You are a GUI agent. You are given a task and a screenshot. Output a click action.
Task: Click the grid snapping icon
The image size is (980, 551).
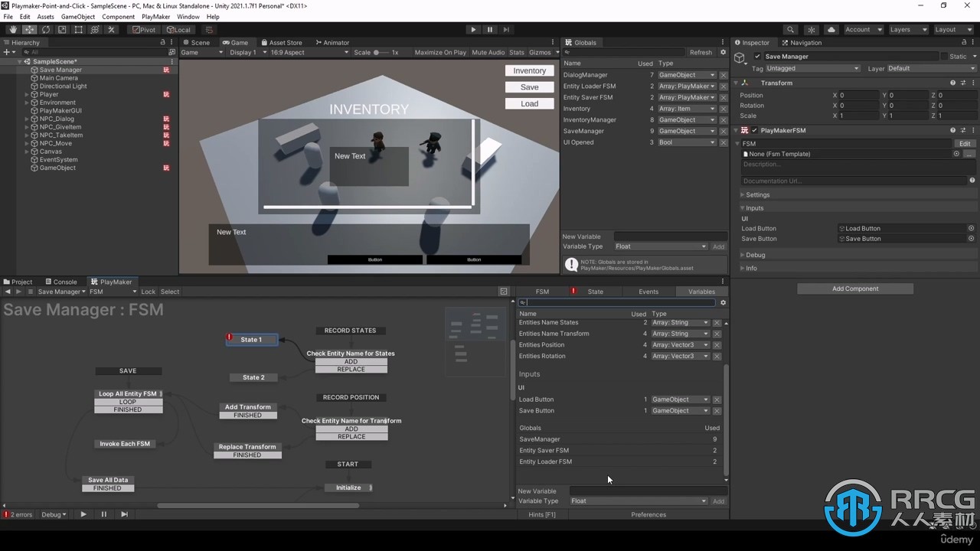coord(209,30)
